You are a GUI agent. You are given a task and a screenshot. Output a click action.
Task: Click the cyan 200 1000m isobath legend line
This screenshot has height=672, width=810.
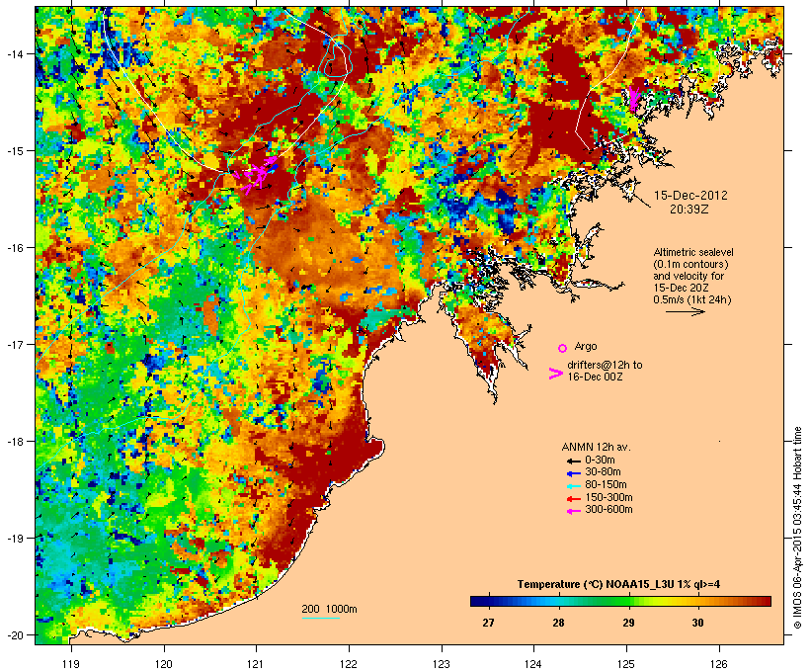tap(321, 618)
